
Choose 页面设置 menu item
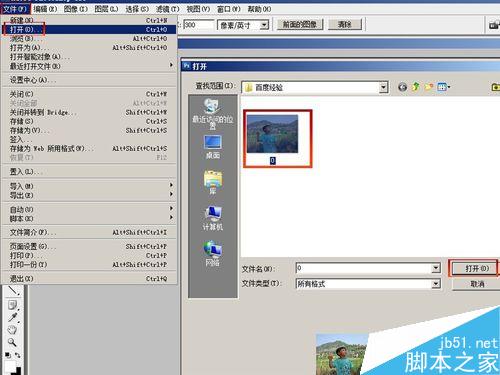point(89,247)
